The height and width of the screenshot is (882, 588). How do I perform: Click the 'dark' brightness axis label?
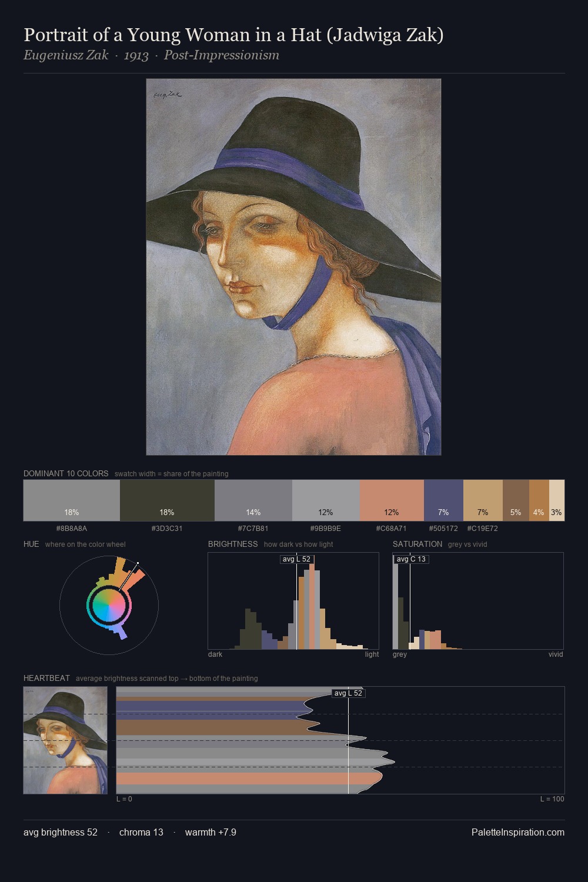click(215, 654)
